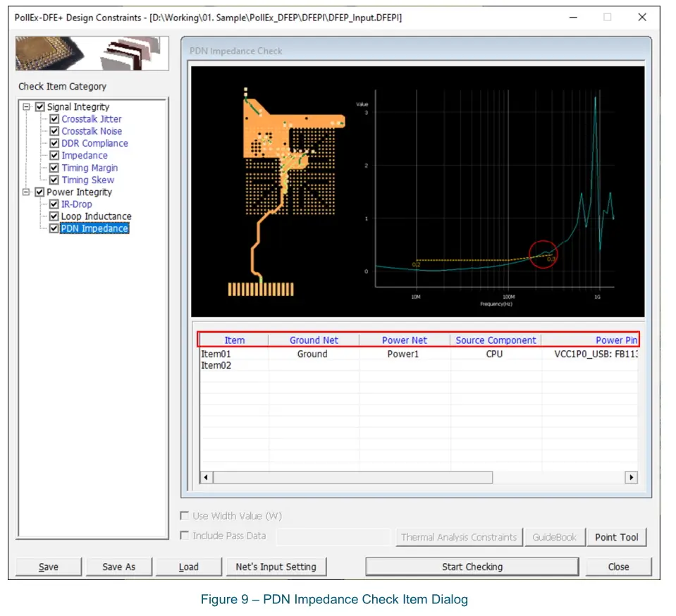676x616 pixels.
Task: Click the scroll right arrow of table
Action: coord(631,477)
